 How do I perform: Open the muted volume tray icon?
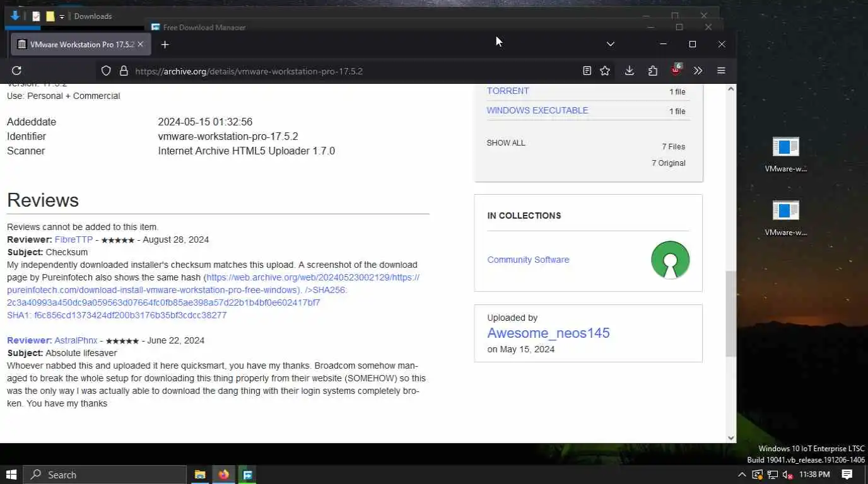pos(787,475)
